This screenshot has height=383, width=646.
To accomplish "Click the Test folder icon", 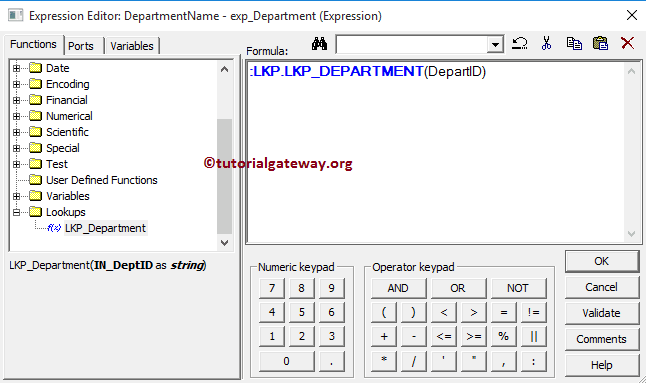I will (x=36, y=164).
